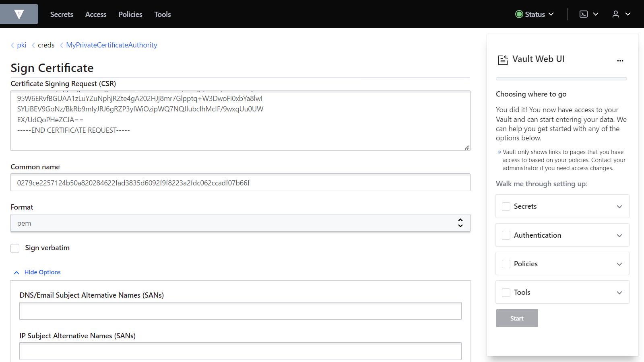Click the Hide Options chevron icon
Image resolution: width=644 pixels, height=362 pixels.
pyautogui.click(x=17, y=273)
